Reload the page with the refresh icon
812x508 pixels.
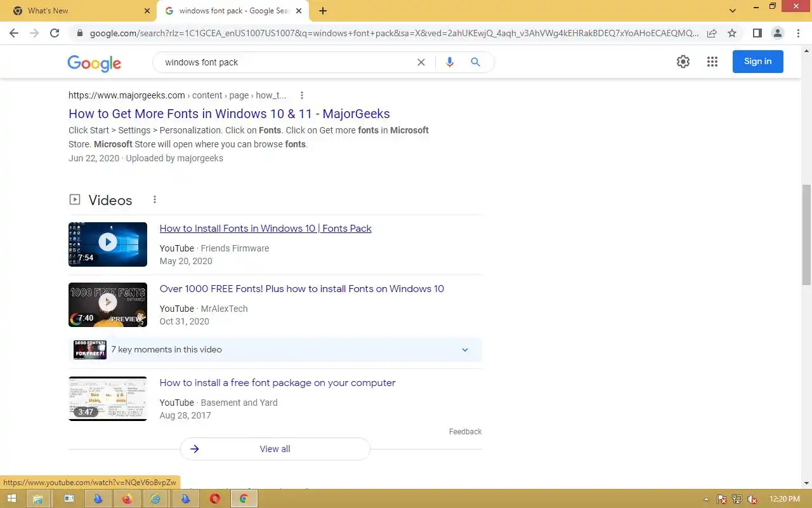55,33
